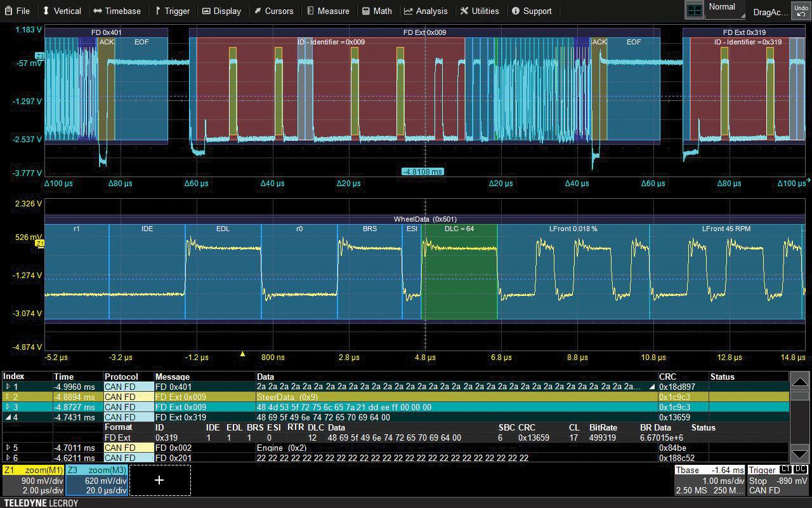Click the Z3 trace marker on upper grid
The image size is (812, 508).
(x=41, y=56)
